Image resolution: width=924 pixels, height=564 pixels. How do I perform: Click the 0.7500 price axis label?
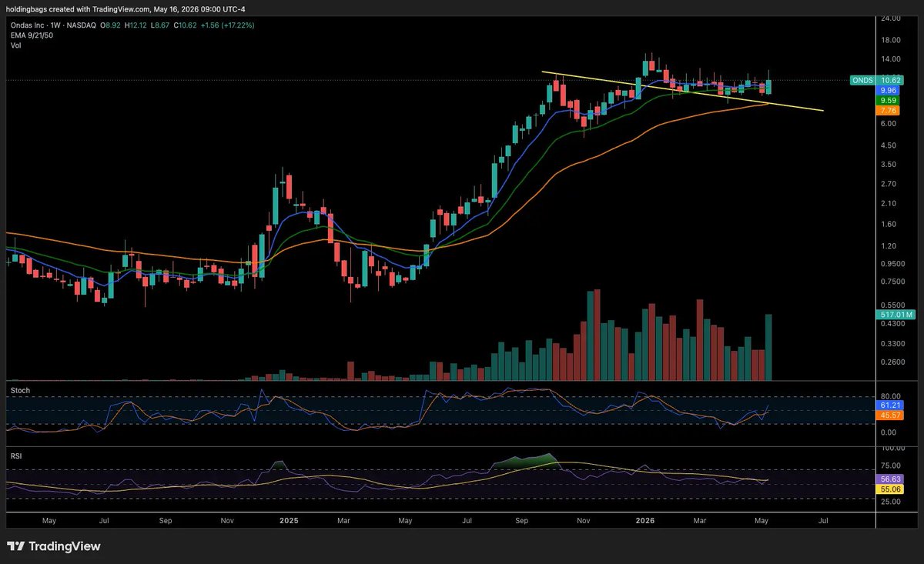[x=892, y=282]
